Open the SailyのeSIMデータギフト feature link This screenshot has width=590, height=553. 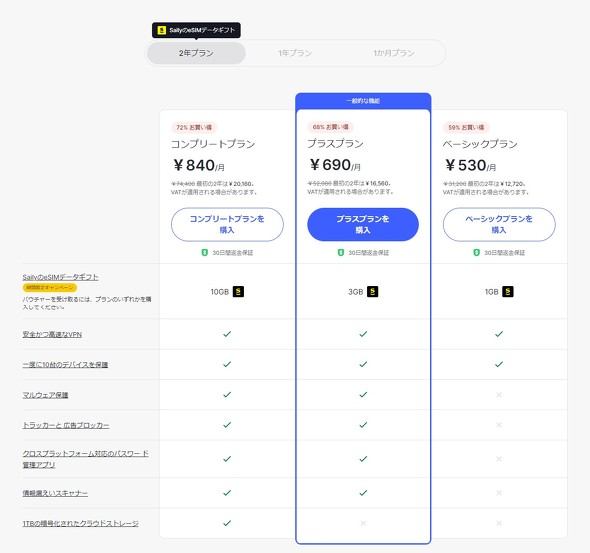click(61, 277)
